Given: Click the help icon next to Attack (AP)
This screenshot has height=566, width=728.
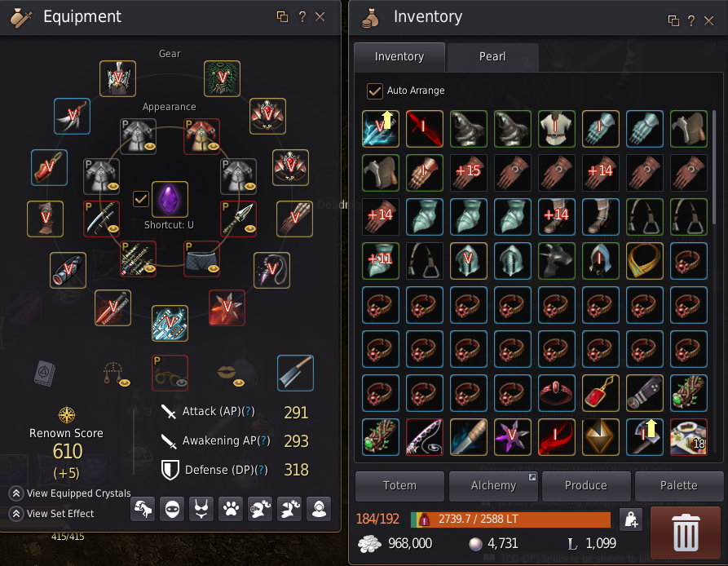Looking at the screenshot, I should click(249, 411).
